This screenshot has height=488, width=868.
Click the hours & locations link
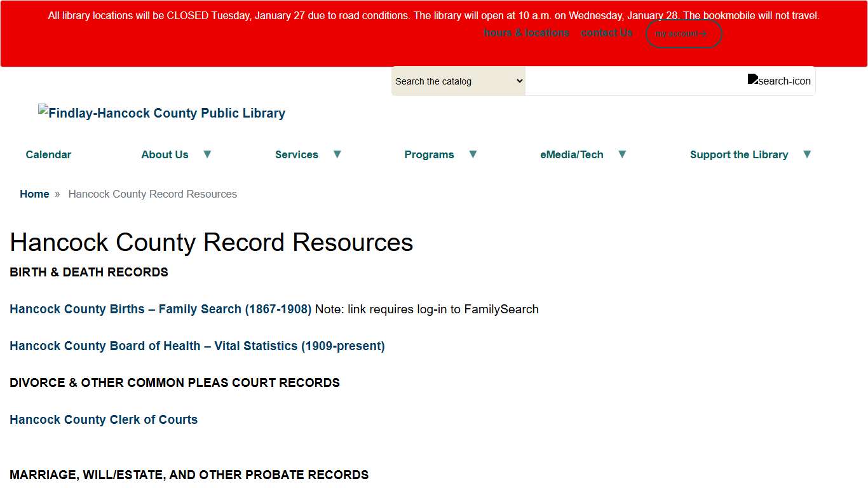point(526,32)
